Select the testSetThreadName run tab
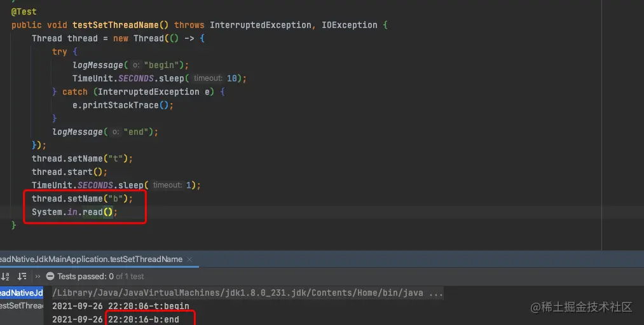 91,259
